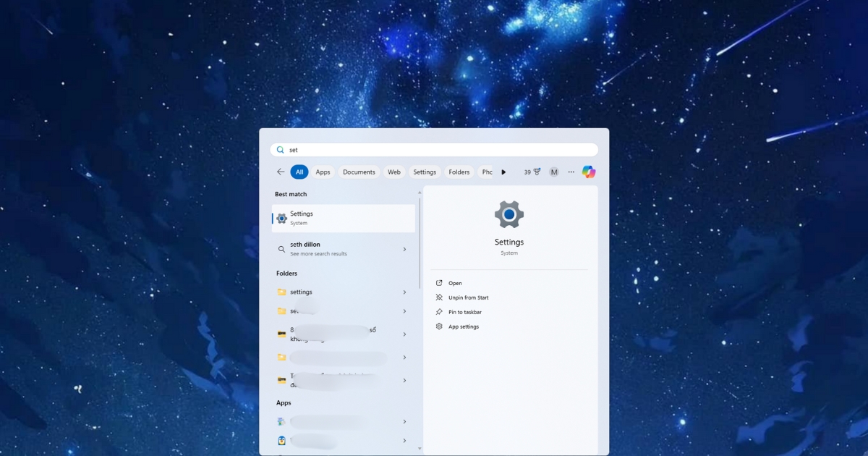Click Open in the Settings preview pane
The image size is (868, 456).
pyautogui.click(x=455, y=283)
